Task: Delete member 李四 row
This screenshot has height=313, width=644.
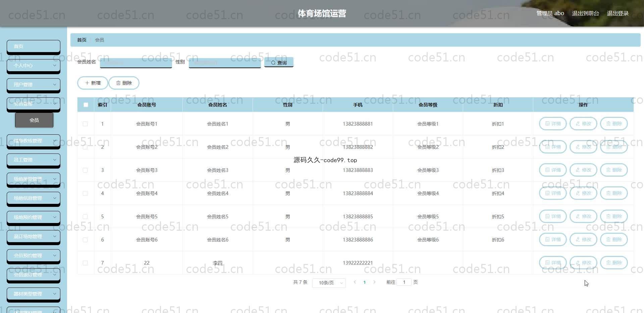Action: click(x=614, y=263)
